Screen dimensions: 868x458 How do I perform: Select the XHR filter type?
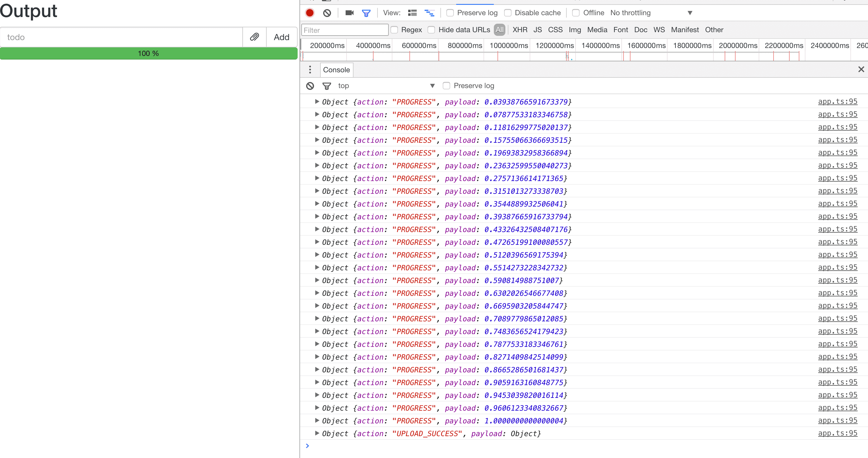pyautogui.click(x=520, y=30)
